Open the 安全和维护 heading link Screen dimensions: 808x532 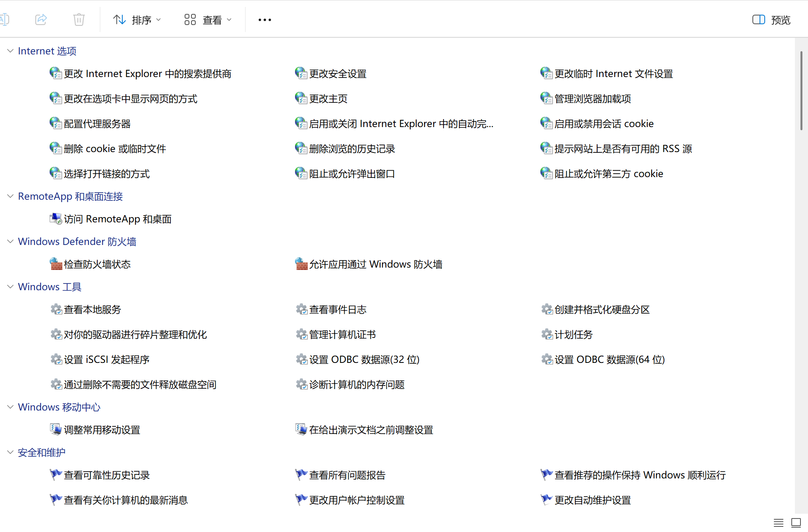[42, 452]
